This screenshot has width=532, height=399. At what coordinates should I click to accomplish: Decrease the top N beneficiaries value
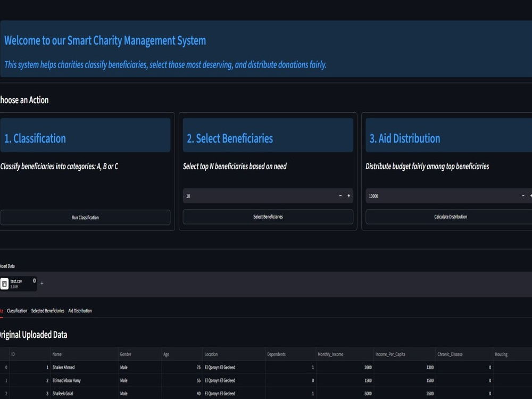[x=340, y=196]
